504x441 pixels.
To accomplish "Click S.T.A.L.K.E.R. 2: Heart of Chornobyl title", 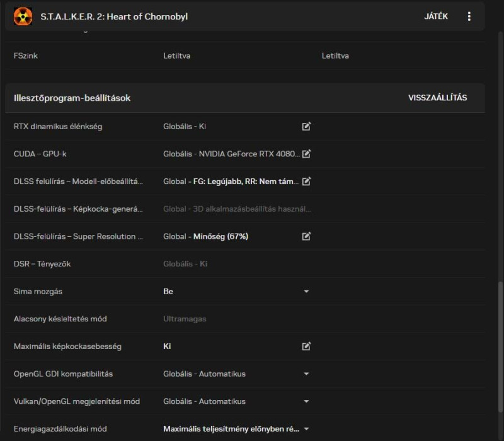I will [x=114, y=16].
